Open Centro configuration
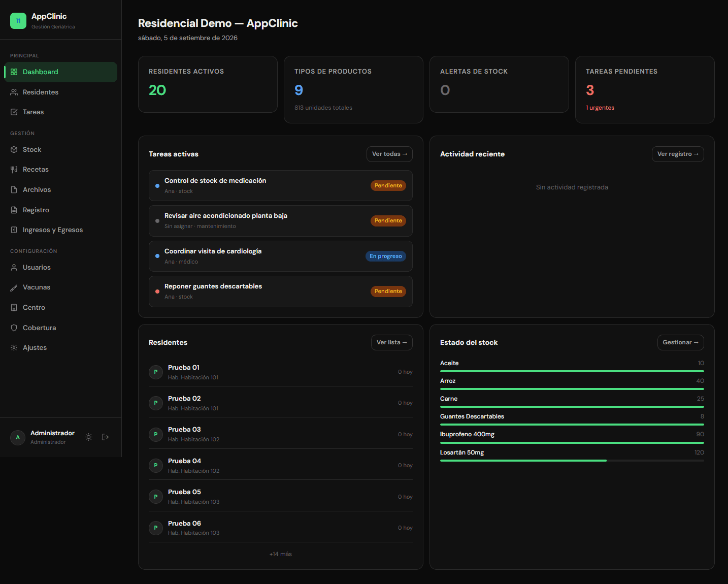The height and width of the screenshot is (584, 728). (x=60, y=308)
